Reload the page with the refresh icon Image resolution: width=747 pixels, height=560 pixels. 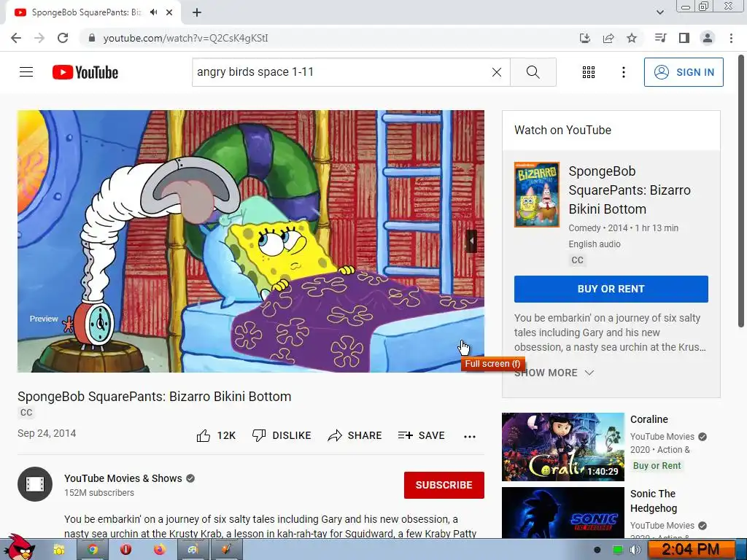pyautogui.click(x=63, y=38)
